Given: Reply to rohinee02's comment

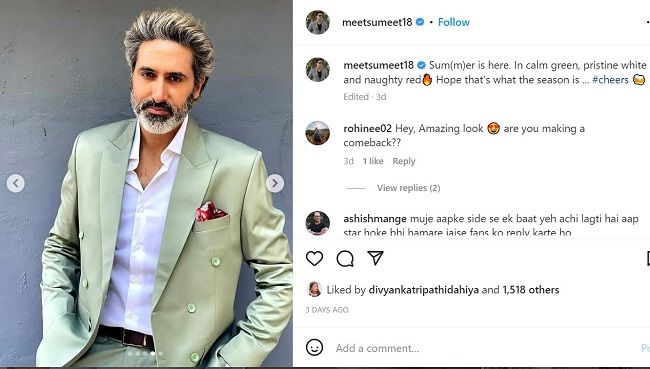Looking at the screenshot, I should coord(404,161).
